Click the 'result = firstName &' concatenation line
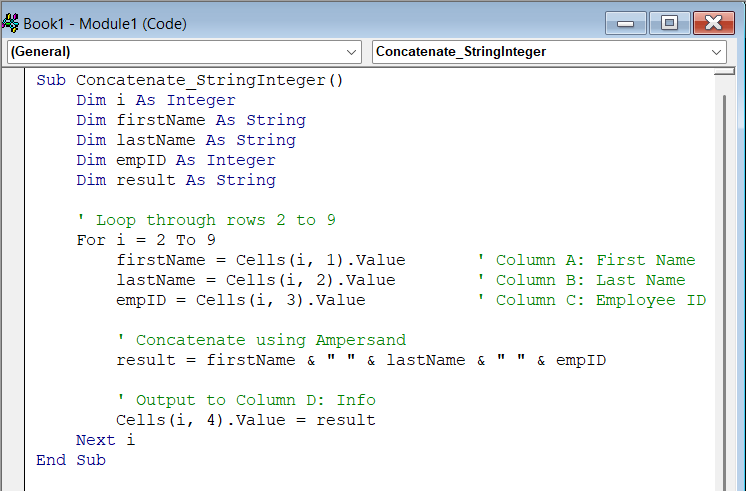The height and width of the screenshot is (491, 746). pos(361,360)
